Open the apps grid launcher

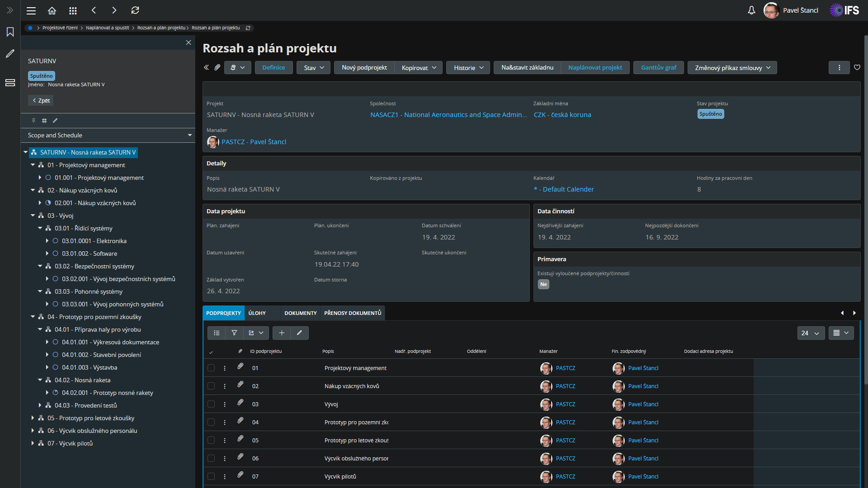[73, 10]
